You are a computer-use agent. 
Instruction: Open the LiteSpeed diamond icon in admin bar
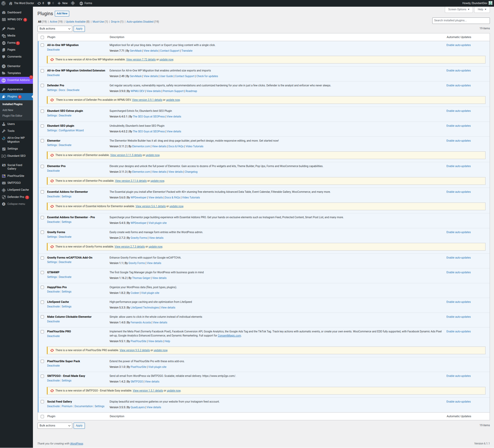(73, 3)
